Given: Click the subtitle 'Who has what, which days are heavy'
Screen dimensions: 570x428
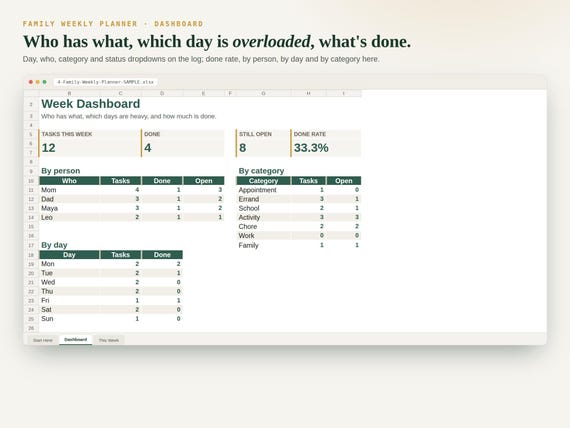Looking at the screenshot, I should [x=129, y=116].
